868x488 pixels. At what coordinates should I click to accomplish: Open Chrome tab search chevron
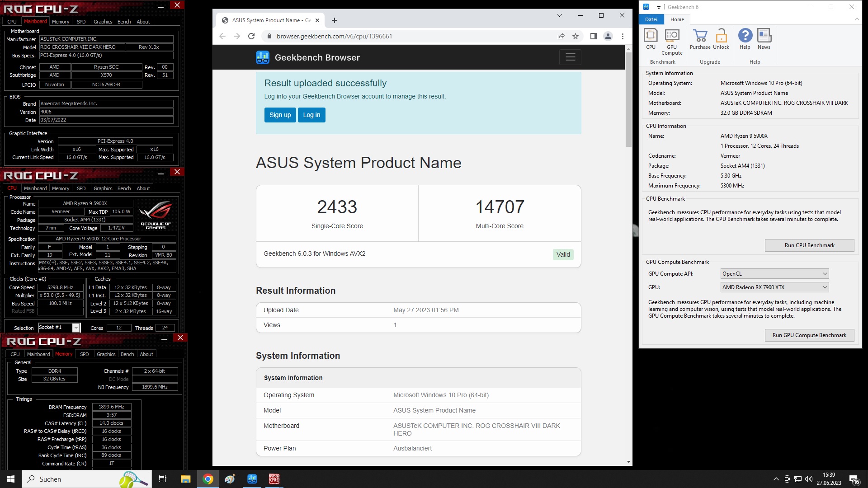560,15
